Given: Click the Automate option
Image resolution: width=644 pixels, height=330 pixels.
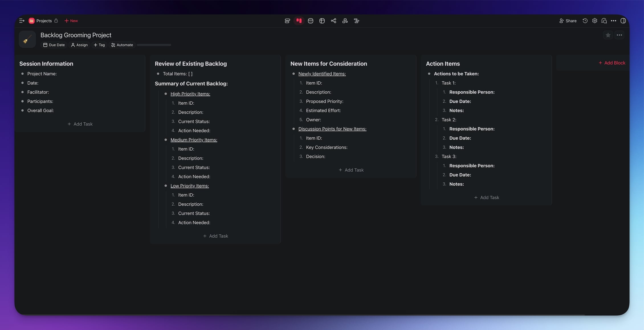Looking at the screenshot, I should 122,45.
